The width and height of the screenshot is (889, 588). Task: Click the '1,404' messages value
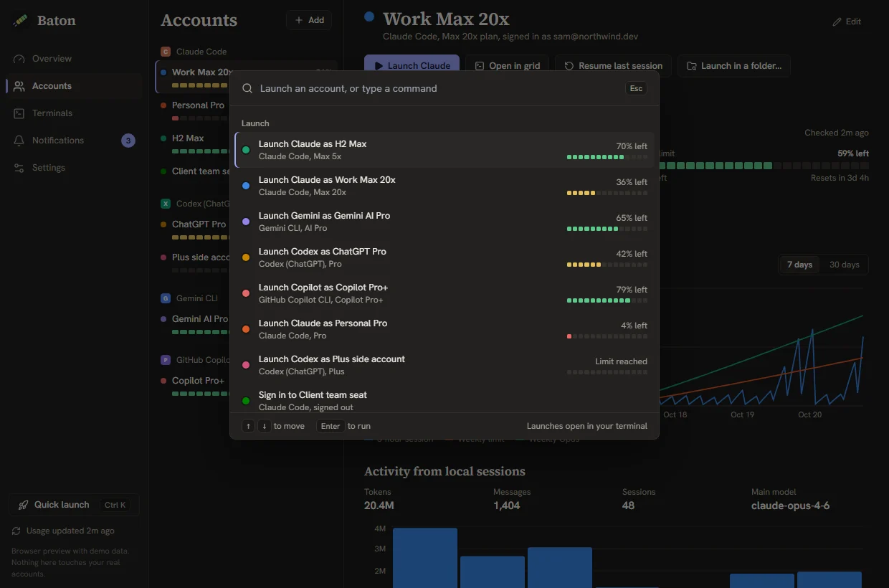pos(507,506)
